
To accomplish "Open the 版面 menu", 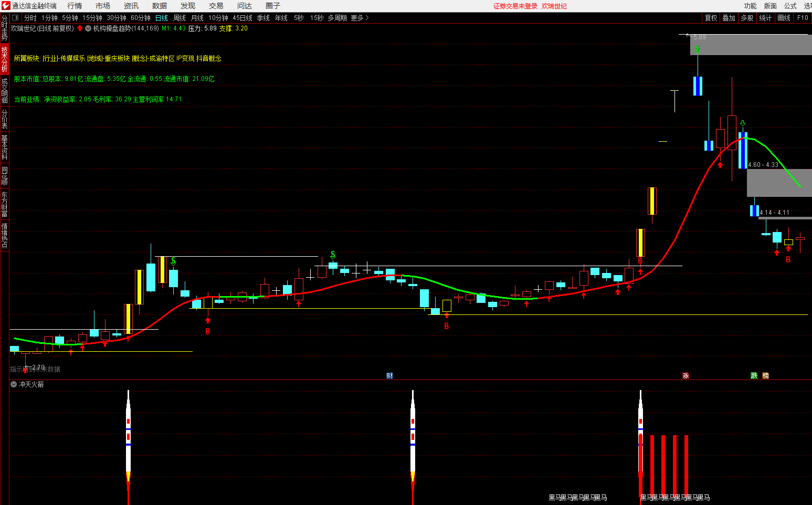I will click(771, 6).
